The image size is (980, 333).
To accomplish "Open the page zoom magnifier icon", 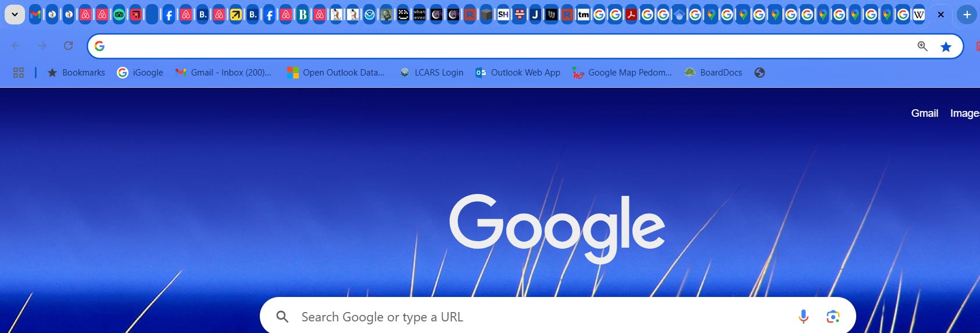I will click(x=922, y=46).
